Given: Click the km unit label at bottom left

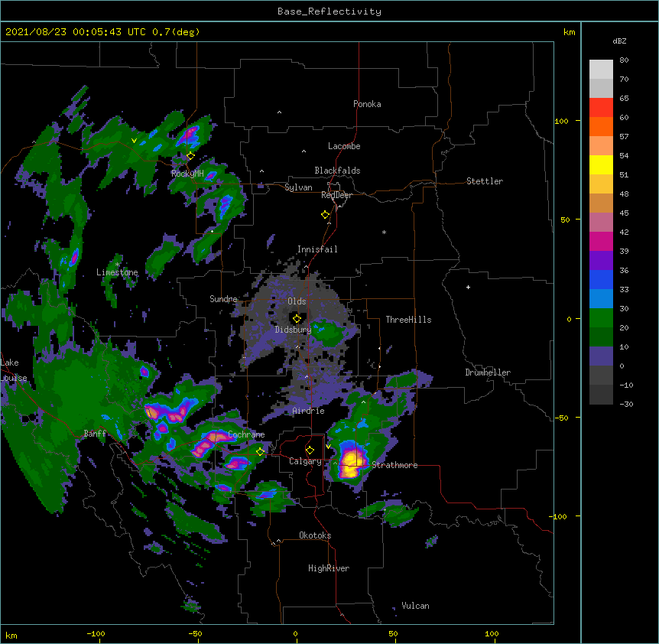Looking at the screenshot, I should point(11,636).
